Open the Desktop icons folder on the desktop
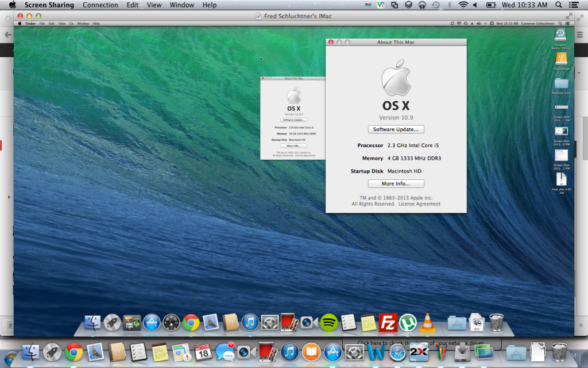588x368 pixels. coord(561,84)
